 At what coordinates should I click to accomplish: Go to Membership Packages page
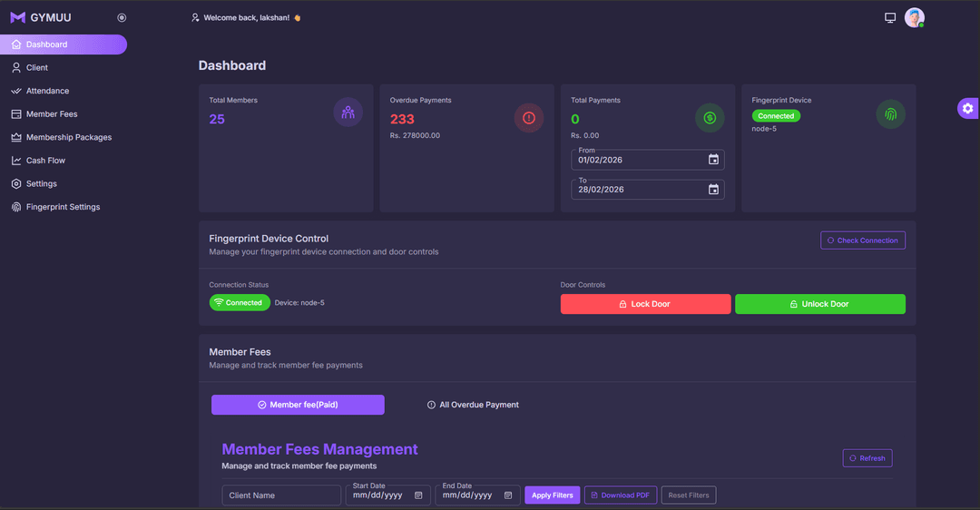[x=69, y=137]
